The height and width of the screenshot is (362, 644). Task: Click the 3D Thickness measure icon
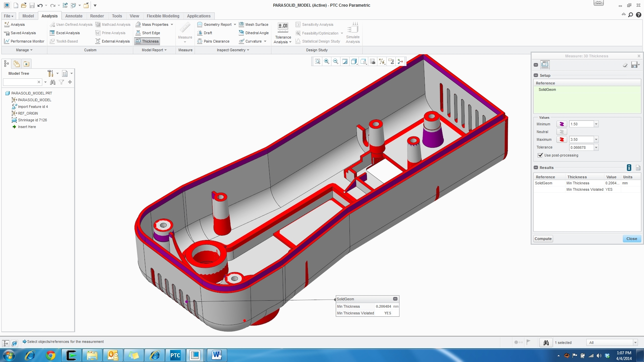coord(545,65)
